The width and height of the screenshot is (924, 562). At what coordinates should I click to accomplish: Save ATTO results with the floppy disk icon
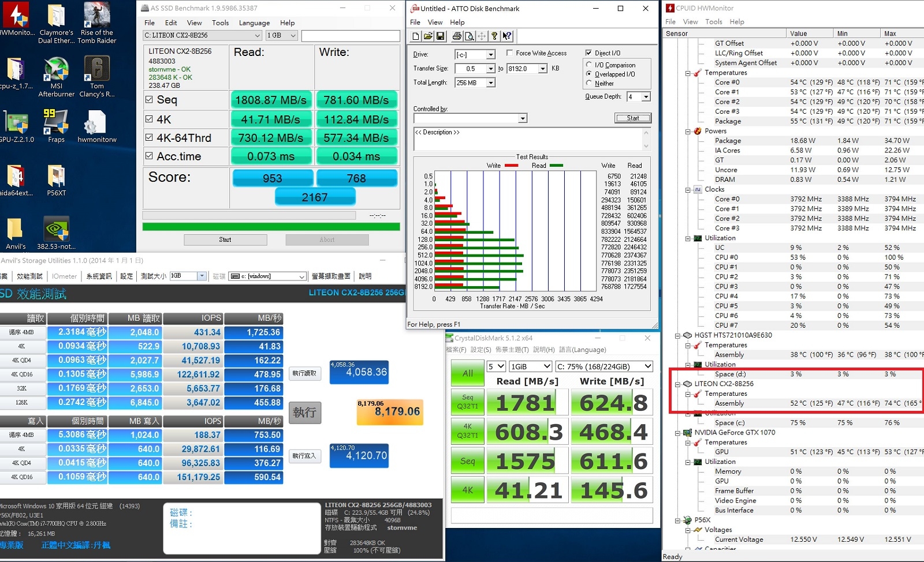coord(440,36)
